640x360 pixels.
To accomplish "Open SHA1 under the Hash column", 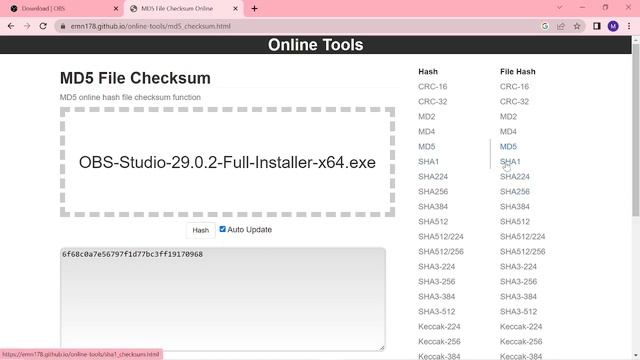I will pyautogui.click(x=429, y=162).
